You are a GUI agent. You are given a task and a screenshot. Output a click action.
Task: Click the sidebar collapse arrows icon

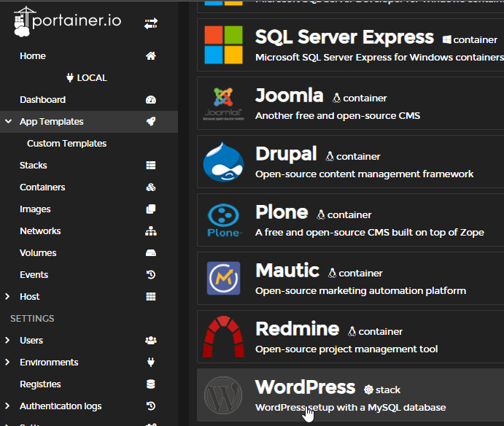tap(151, 25)
